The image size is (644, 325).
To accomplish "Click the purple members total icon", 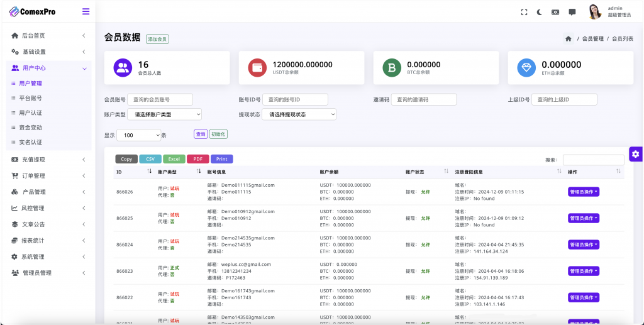I will pos(124,68).
